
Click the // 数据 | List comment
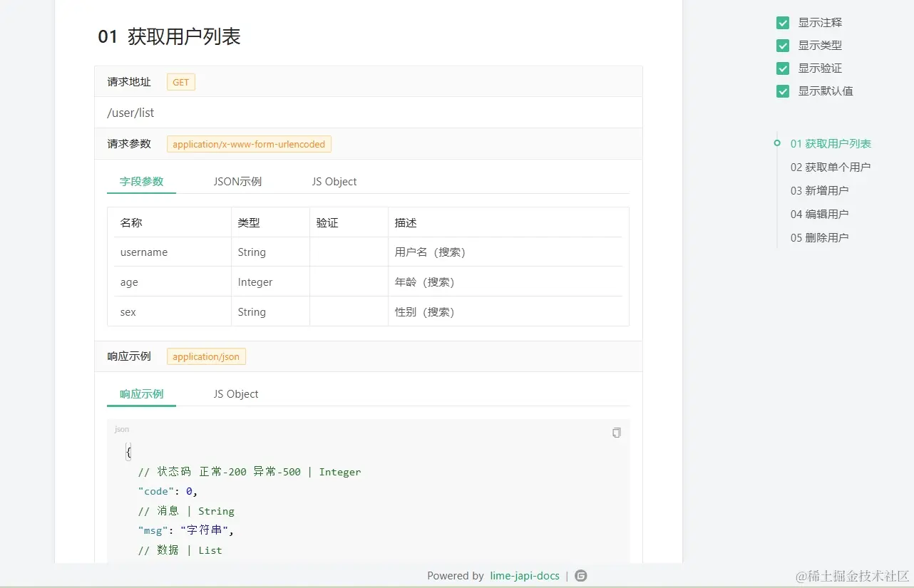coord(180,550)
